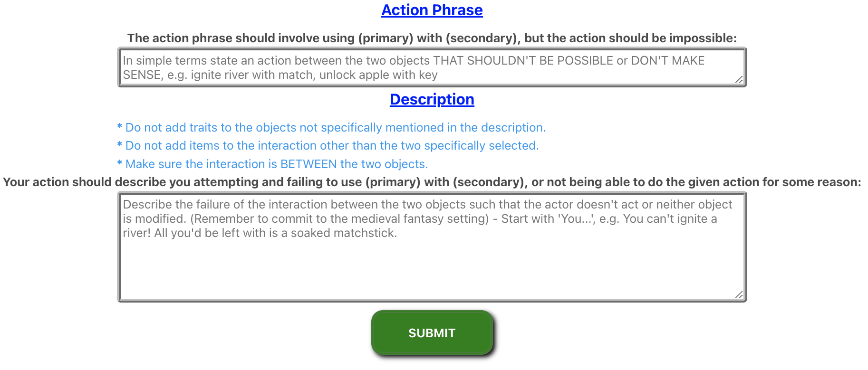Grab resize handle of description text area
This screenshot has width=868, height=370.
pyautogui.click(x=739, y=295)
